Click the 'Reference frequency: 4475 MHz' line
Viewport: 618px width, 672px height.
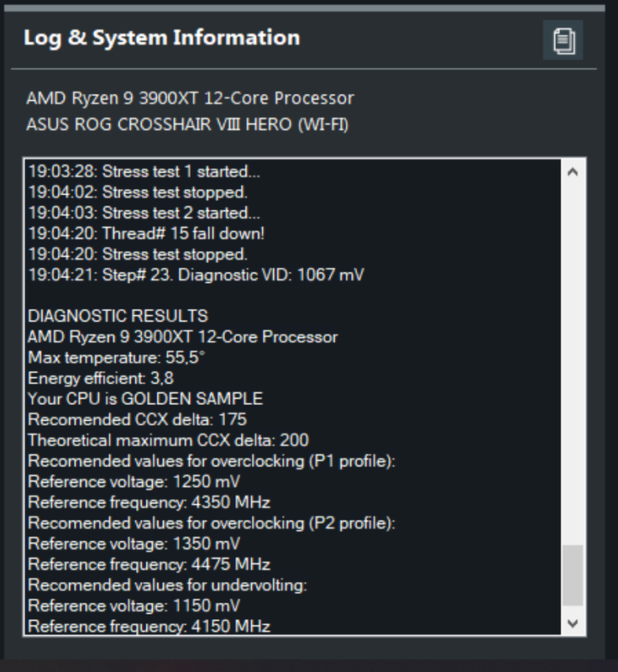(x=149, y=564)
